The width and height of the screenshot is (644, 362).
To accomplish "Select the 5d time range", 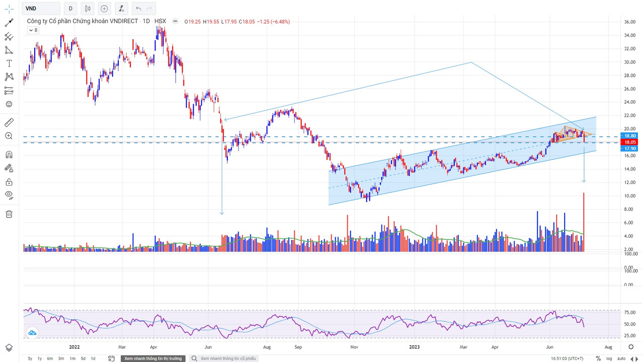I will click(83, 358).
